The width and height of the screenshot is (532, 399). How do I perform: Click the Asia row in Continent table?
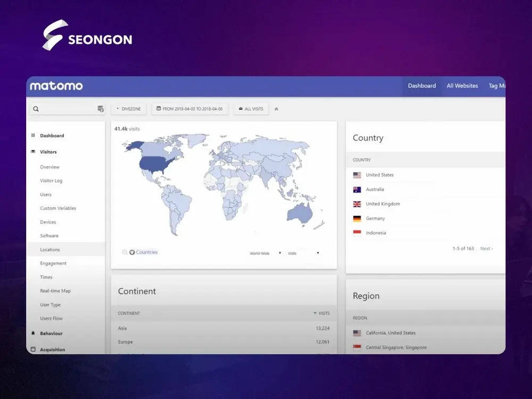coord(223,328)
